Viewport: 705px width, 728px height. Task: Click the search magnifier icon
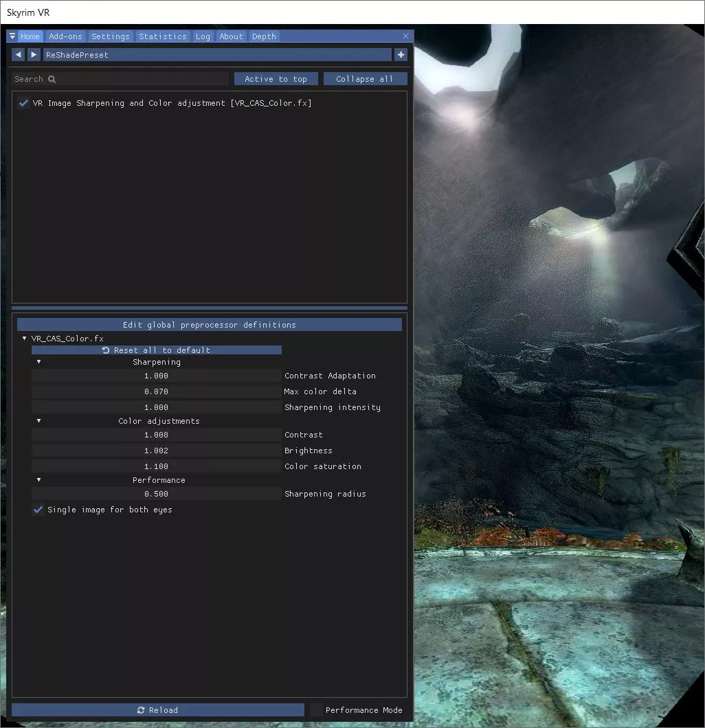tap(52, 79)
